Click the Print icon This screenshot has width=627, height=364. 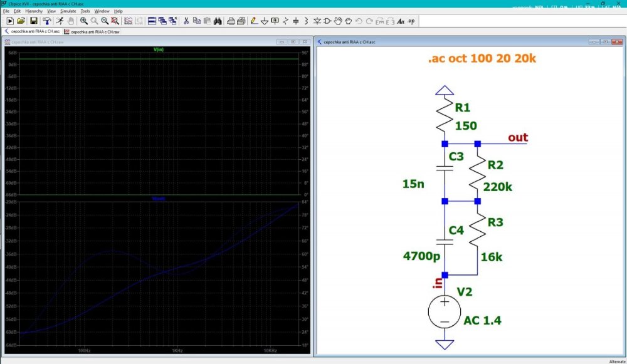[x=231, y=21]
